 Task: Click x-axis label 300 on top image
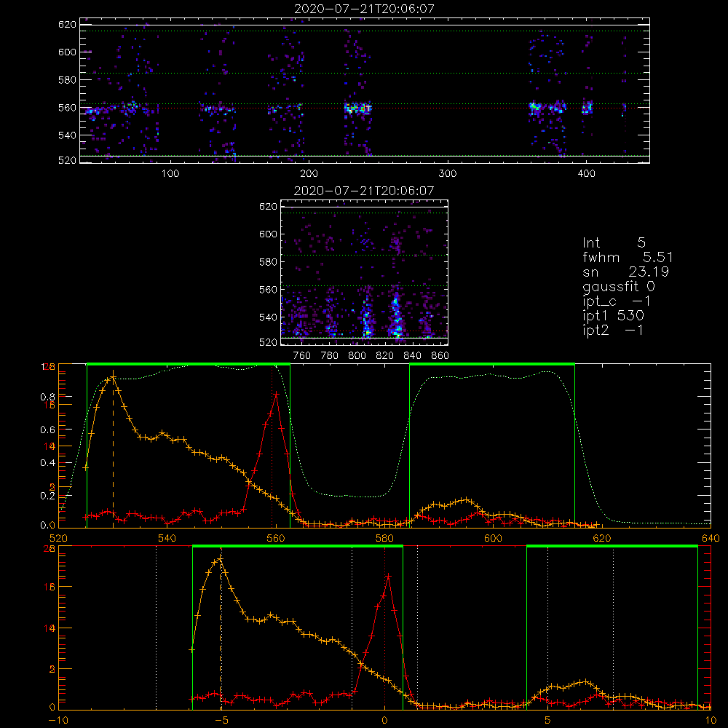point(448,174)
